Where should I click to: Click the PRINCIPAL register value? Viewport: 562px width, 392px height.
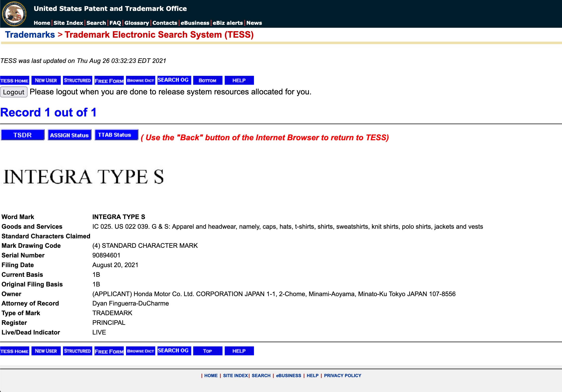(x=109, y=323)
